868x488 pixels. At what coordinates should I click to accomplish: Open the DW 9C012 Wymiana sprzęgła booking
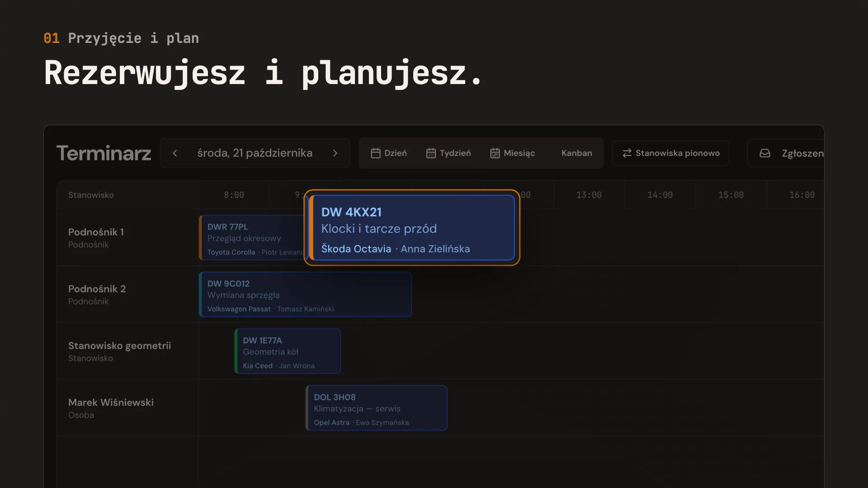(306, 294)
